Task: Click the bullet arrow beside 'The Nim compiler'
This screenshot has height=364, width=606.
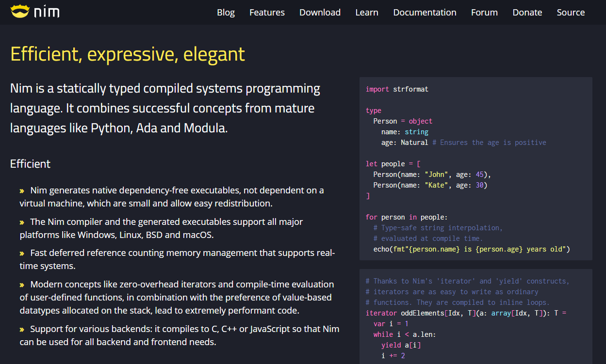Action: click(x=22, y=222)
